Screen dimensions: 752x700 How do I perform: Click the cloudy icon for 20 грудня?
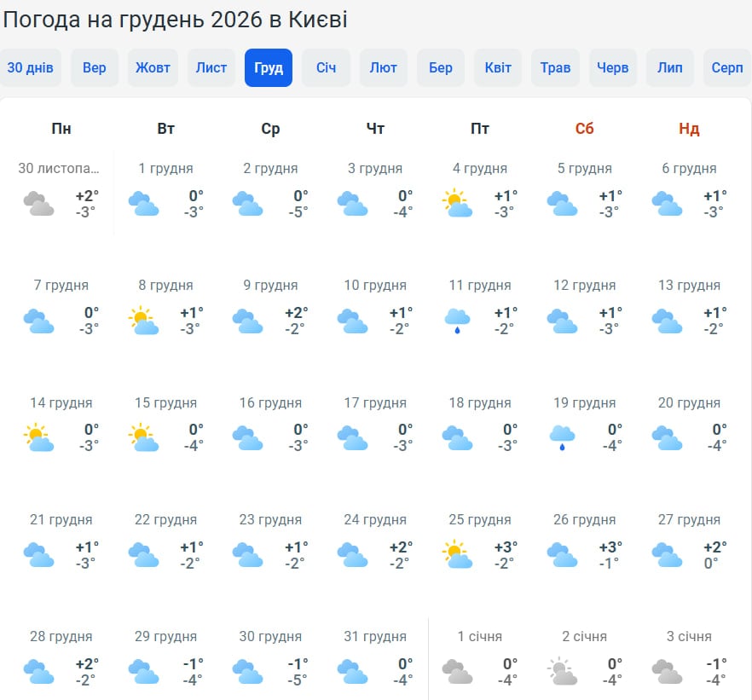point(667,437)
